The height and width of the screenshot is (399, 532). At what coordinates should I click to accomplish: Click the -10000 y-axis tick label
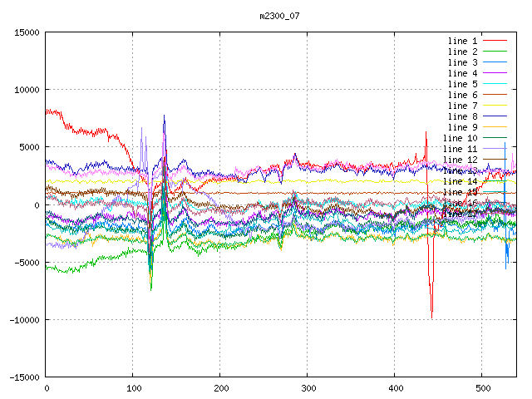point(24,320)
